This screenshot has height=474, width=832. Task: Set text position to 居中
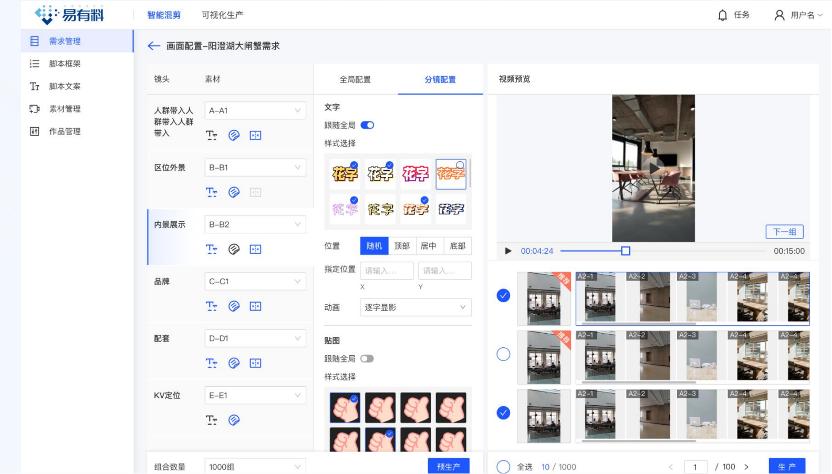[429, 246]
